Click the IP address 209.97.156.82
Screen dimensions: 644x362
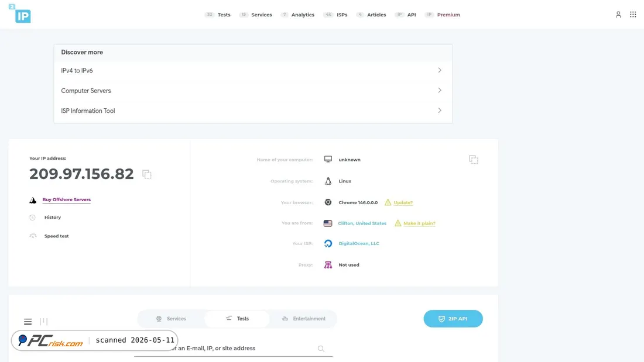click(x=81, y=174)
